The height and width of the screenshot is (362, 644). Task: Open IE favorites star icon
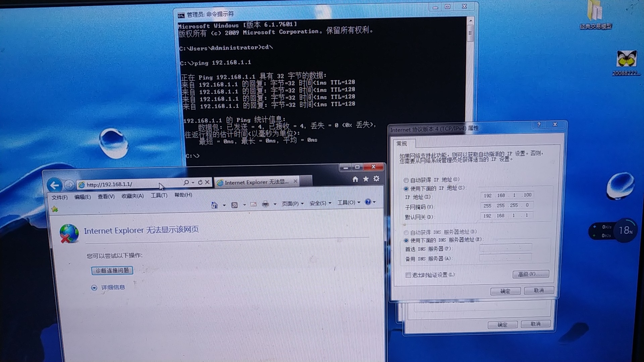click(366, 179)
